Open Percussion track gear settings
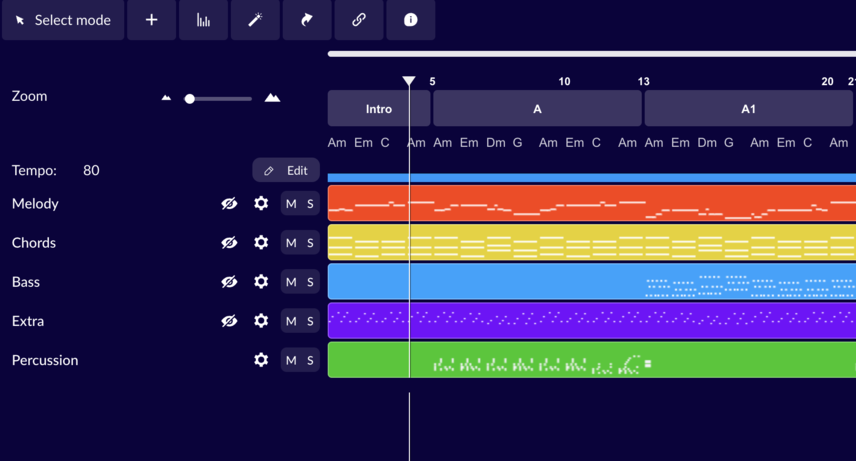 (x=261, y=360)
